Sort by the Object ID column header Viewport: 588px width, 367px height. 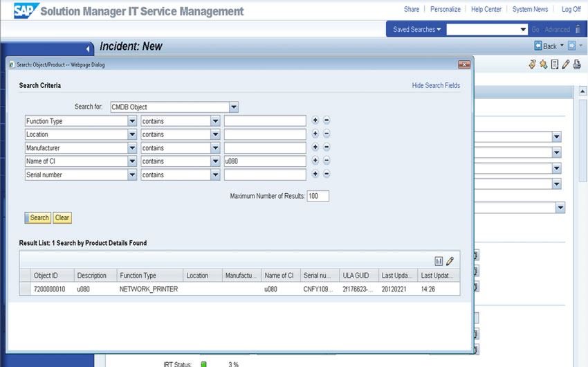[52, 276]
